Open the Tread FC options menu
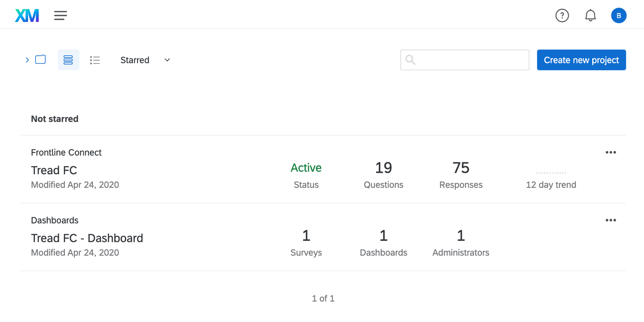Viewport: 644px width, 322px height. pos(610,152)
